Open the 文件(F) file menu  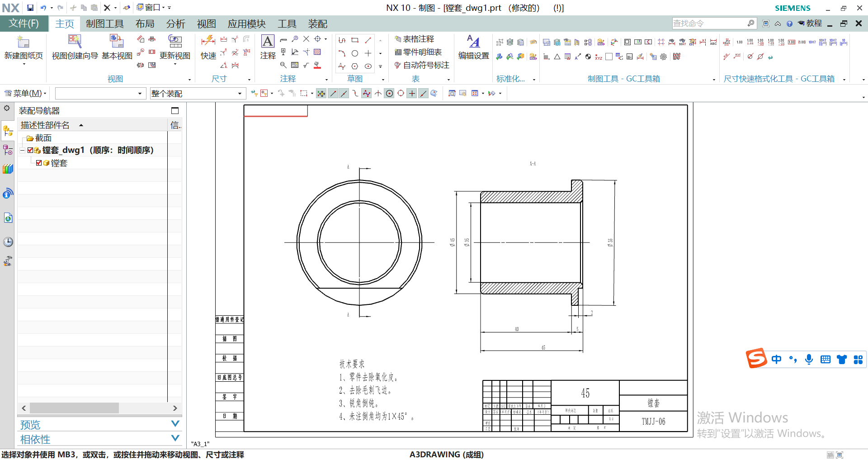[24, 24]
